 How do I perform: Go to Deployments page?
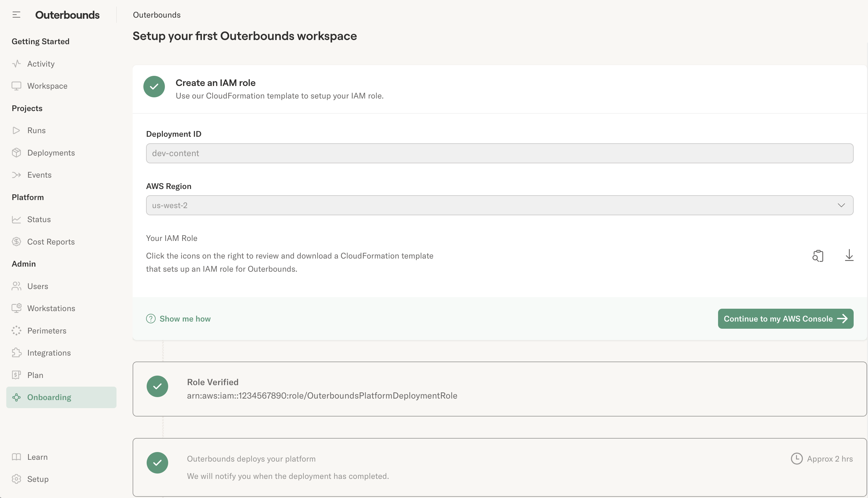coord(61,153)
